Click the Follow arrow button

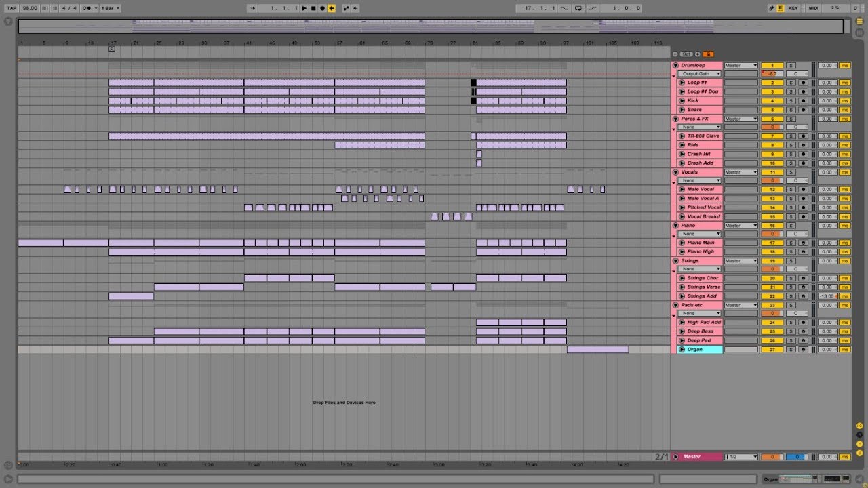(x=252, y=8)
